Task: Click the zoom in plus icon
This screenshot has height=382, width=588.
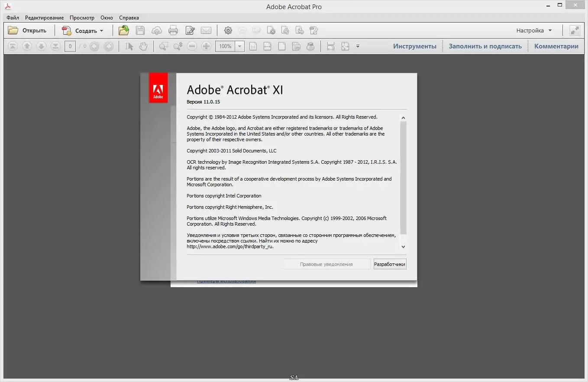Action: pyautogui.click(x=207, y=46)
